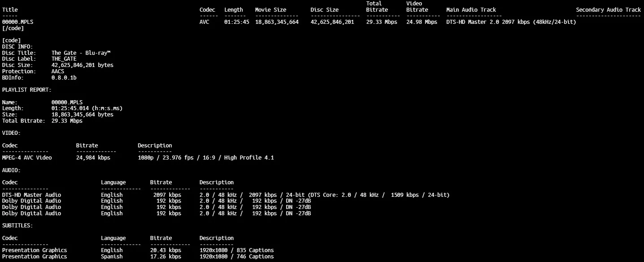Viewport: 644px width, 262px height.
Task: Click the 20.43 kbps subtitle bitrate
Action: [x=166, y=250]
